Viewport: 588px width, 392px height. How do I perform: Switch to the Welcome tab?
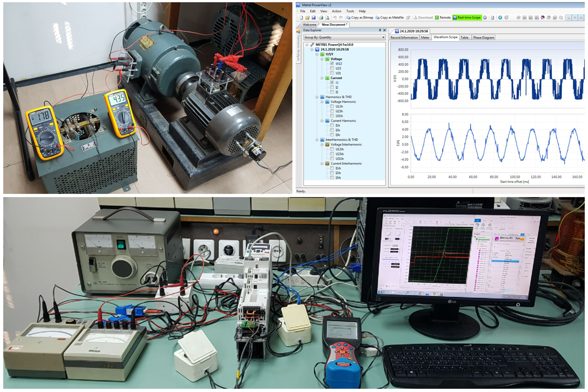(309, 25)
